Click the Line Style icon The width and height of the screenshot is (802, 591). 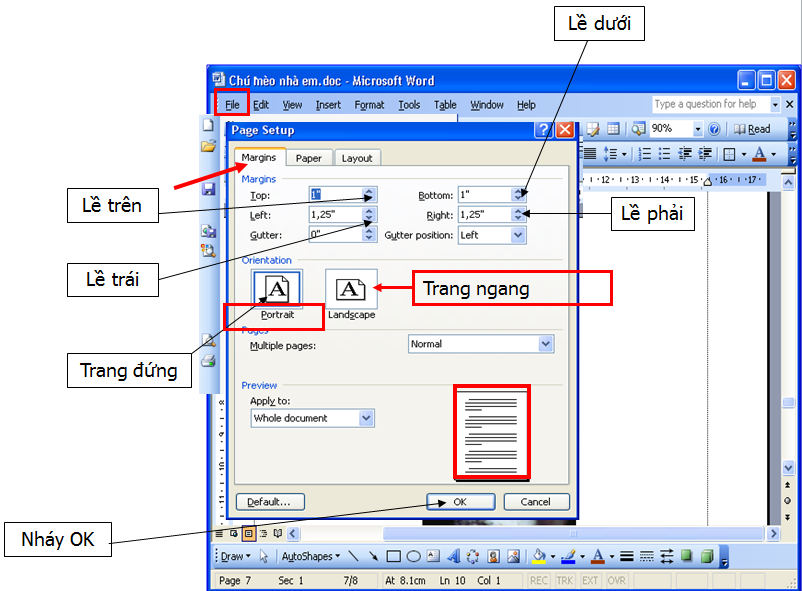627,556
